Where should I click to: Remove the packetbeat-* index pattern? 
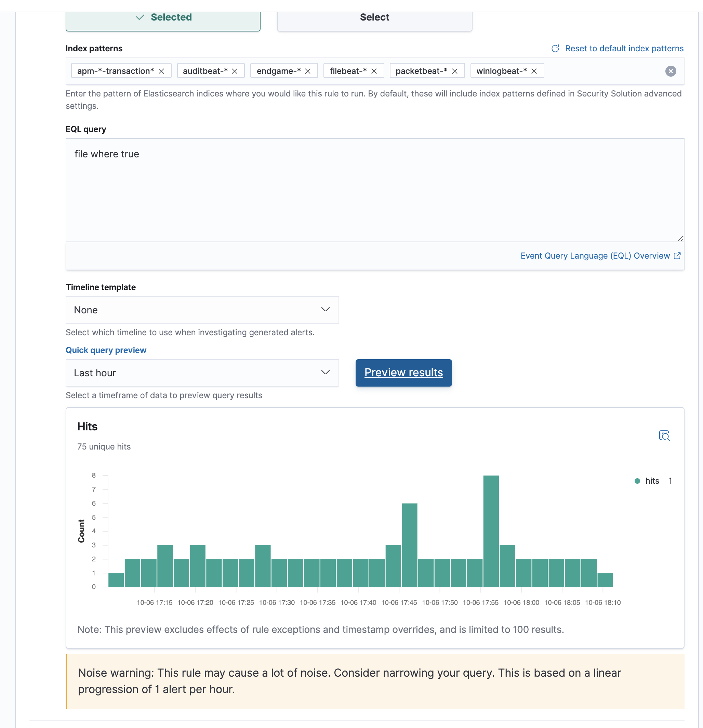pos(455,71)
